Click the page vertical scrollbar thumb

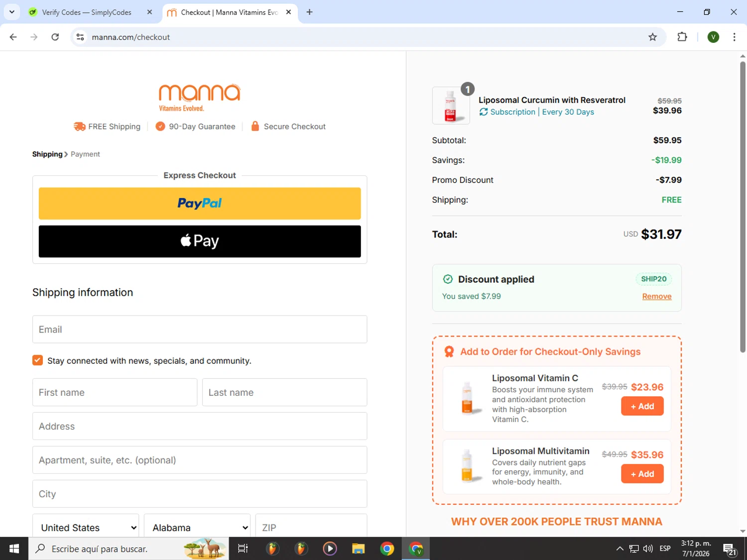tap(743, 207)
